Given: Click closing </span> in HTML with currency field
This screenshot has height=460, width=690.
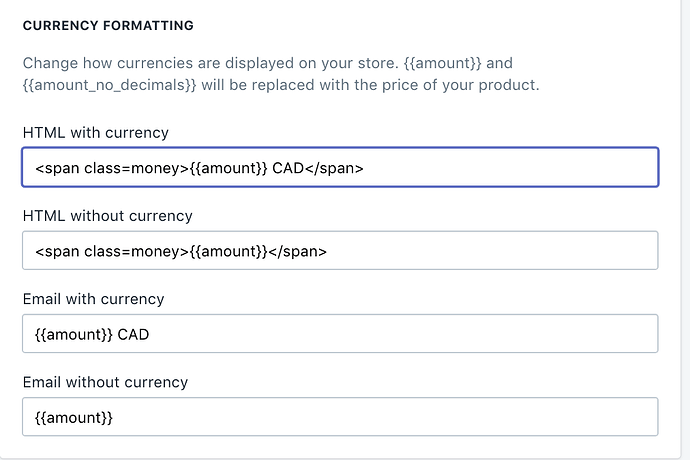Looking at the screenshot, I should [334, 168].
